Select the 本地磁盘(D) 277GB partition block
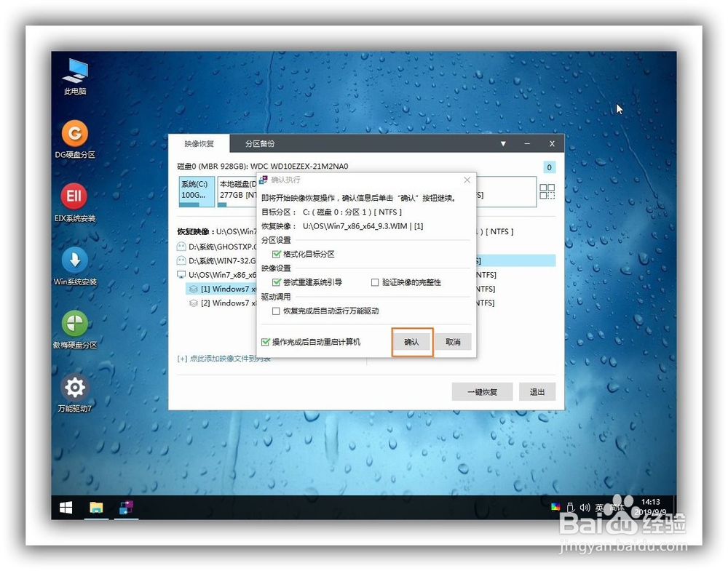This screenshot has width=728, height=571. [x=237, y=191]
